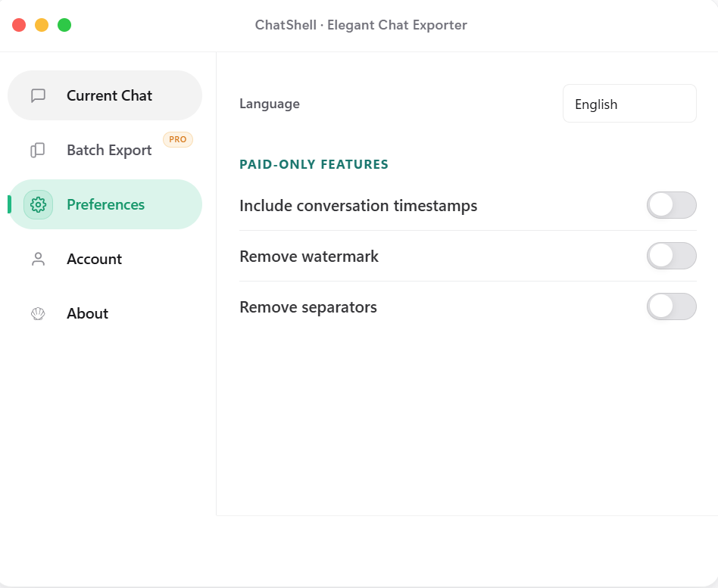Screen dimensions: 718x588
Task: Select the Account person icon
Action: (38, 259)
